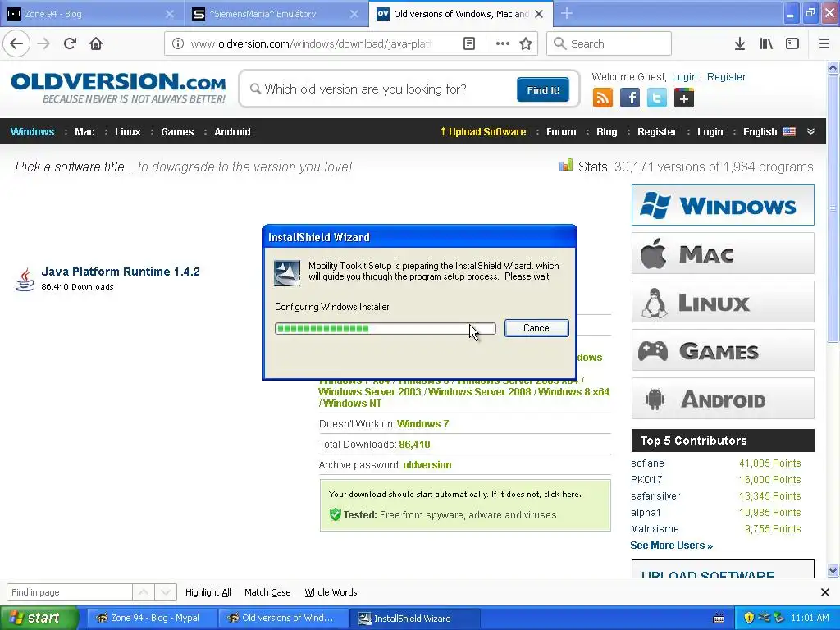Click the InstallShield progress bar
Screen dimensions: 840x630
tap(386, 328)
